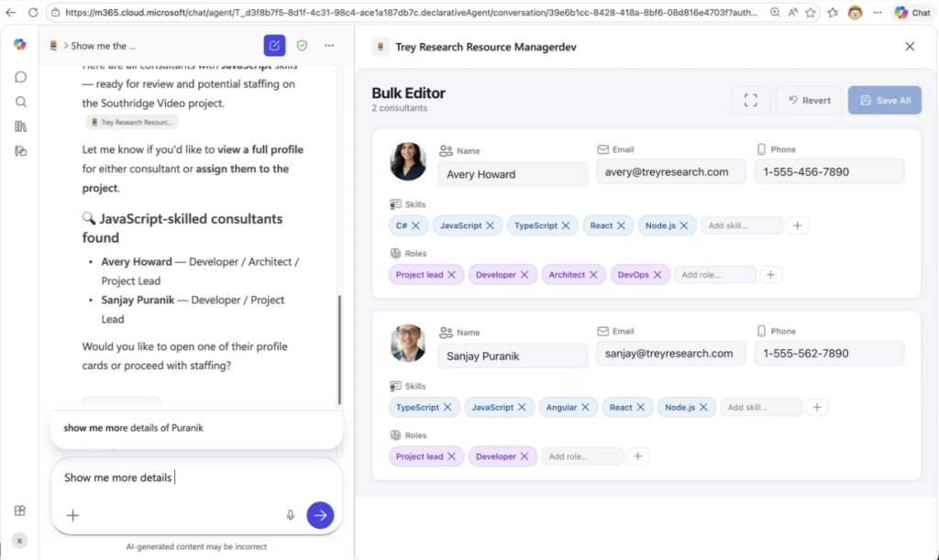This screenshot has width=939, height=560.
Task: Click the Add role field for Sanjay Puranik
Action: 582,456
